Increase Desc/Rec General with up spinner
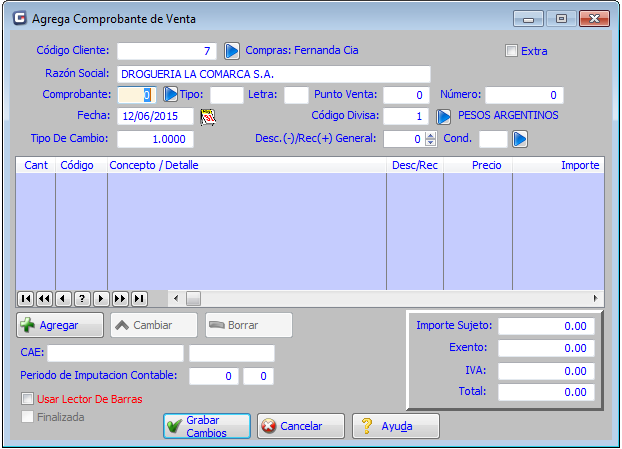Screen dimensions: 622x449 coord(431,135)
